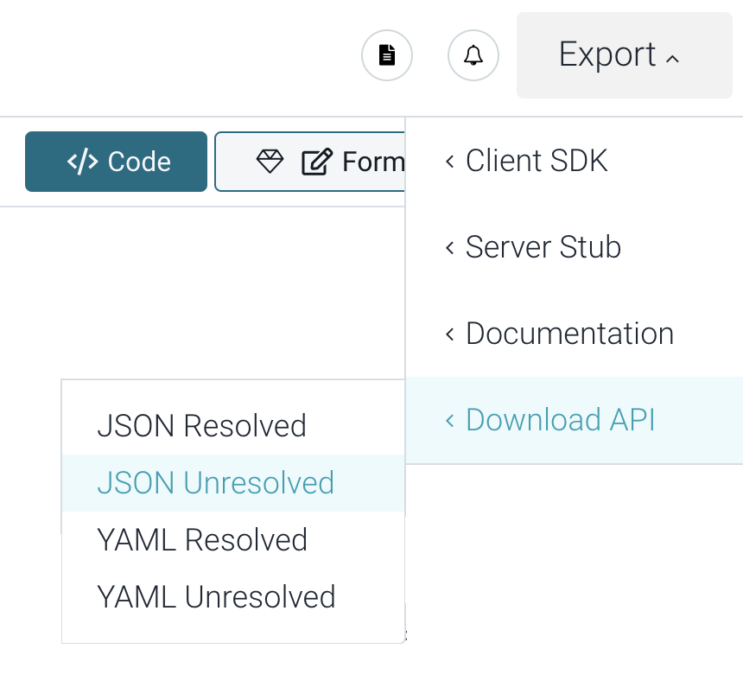743x700 pixels.
Task: Expand the Client SDK submenu
Action: click(536, 161)
